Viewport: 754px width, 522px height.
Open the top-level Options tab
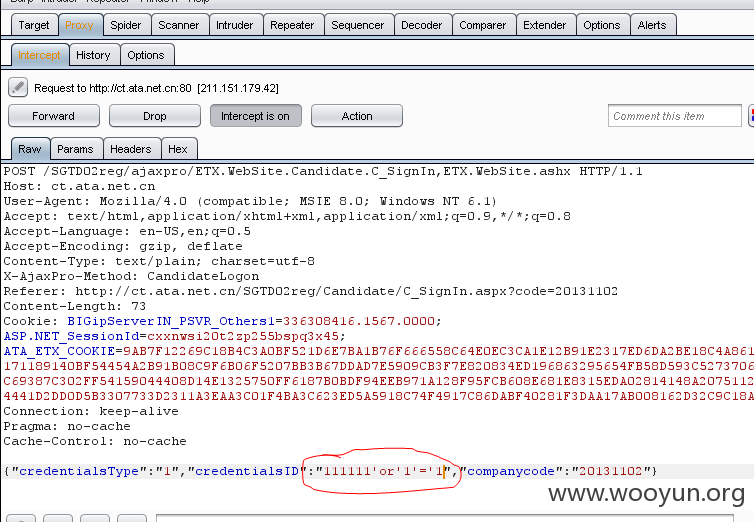pyautogui.click(x=602, y=25)
